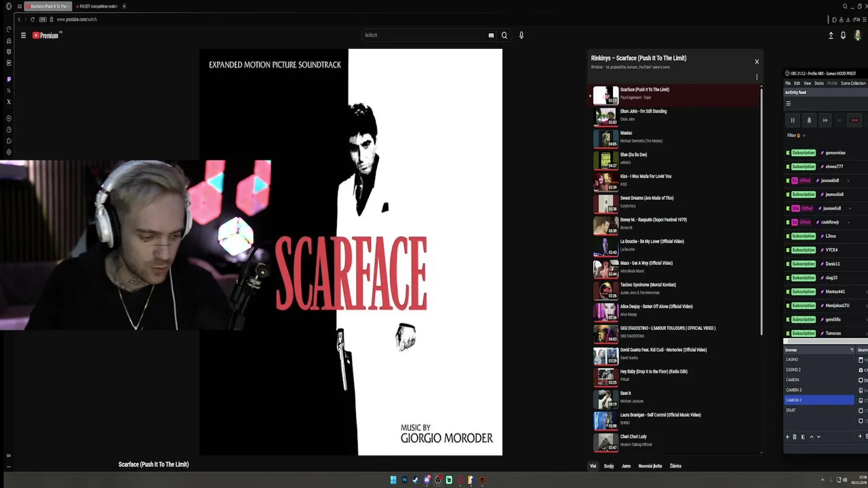Close the Rinkinys playlist panel
The height and width of the screenshot is (488, 868).
pyautogui.click(x=757, y=62)
